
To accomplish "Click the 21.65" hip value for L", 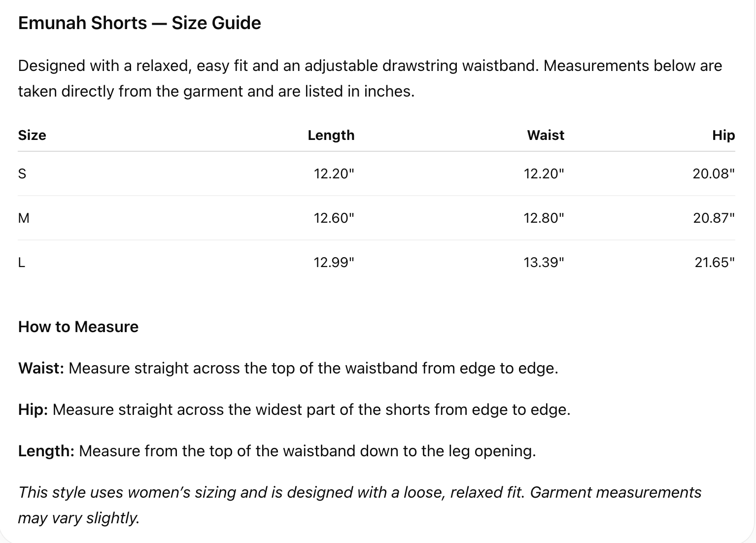I will (715, 262).
